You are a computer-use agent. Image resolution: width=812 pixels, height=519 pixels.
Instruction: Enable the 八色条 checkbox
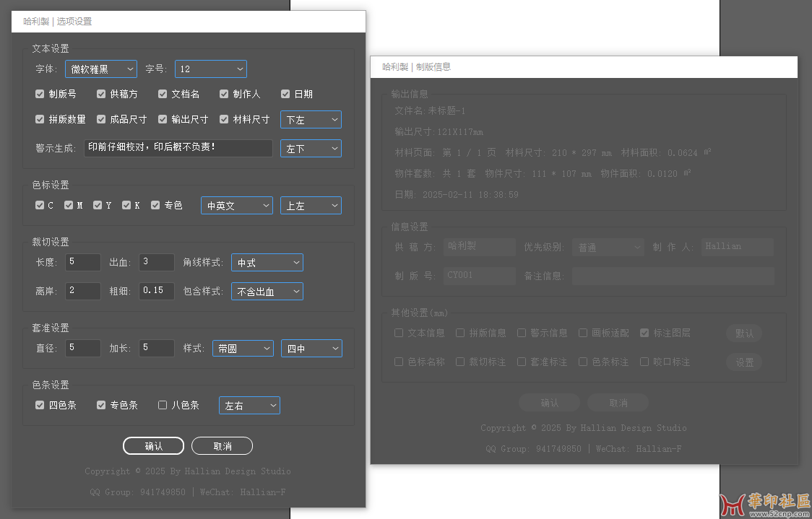(163, 405)
